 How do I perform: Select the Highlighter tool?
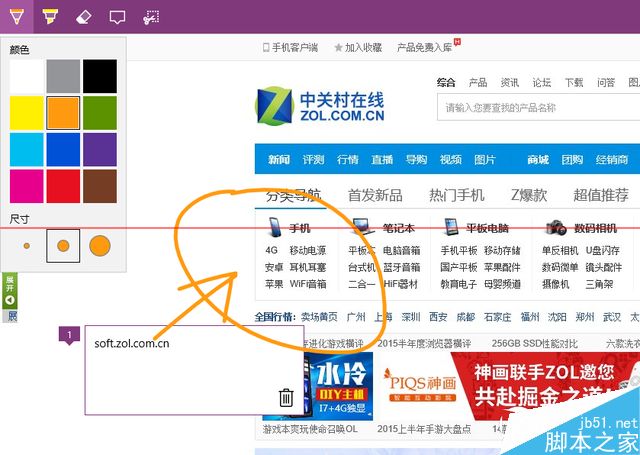point(50,17)
